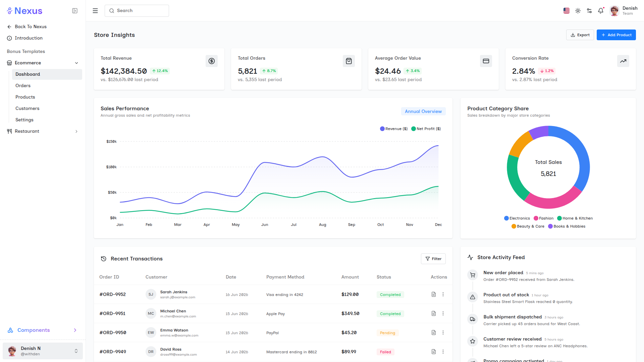Open customizer settings sliders icon

(589, 11)
